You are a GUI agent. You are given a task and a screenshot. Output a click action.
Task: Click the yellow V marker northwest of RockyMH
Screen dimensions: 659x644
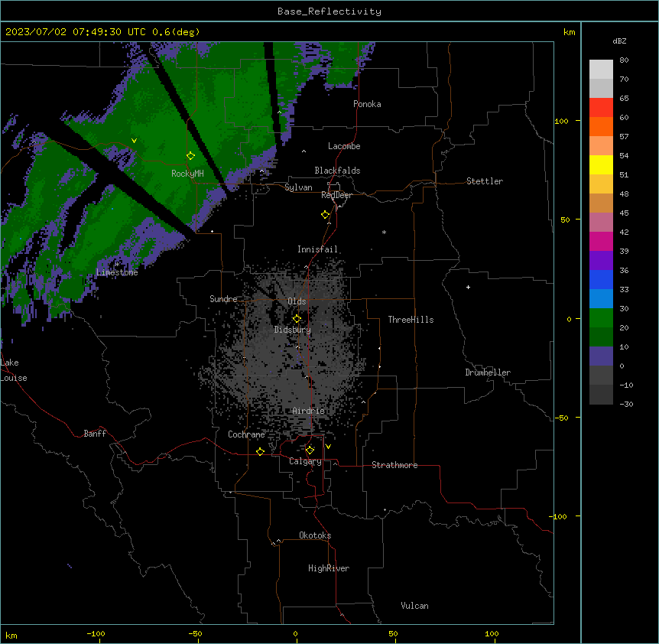[134, 141]
